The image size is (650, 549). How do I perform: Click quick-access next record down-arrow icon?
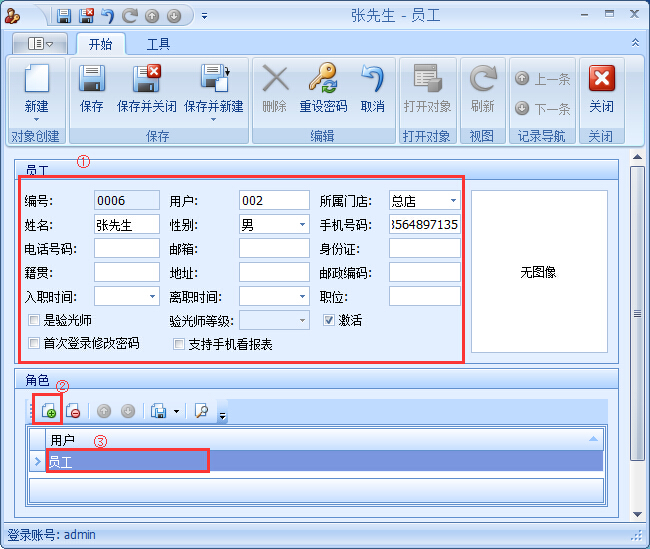point(174,16)
